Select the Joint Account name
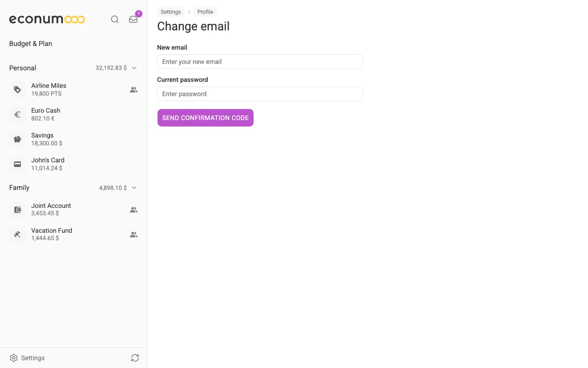 click(51, 206)
